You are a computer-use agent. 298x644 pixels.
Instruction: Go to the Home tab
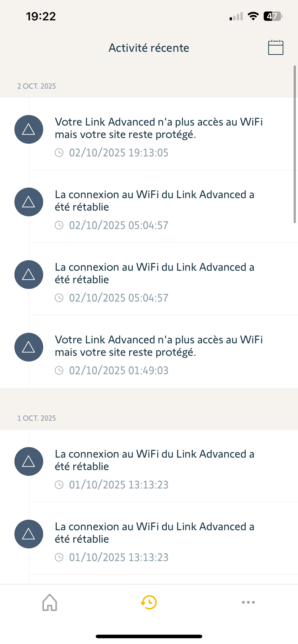(50, 602)
